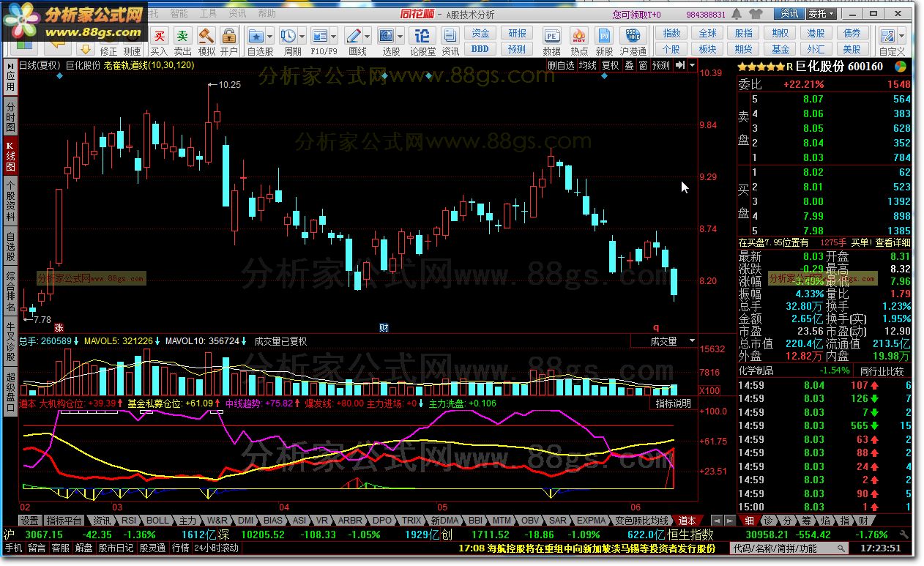Click the 资金 button
Viewport: 924px width, 566px height.
tap(480, 34)
